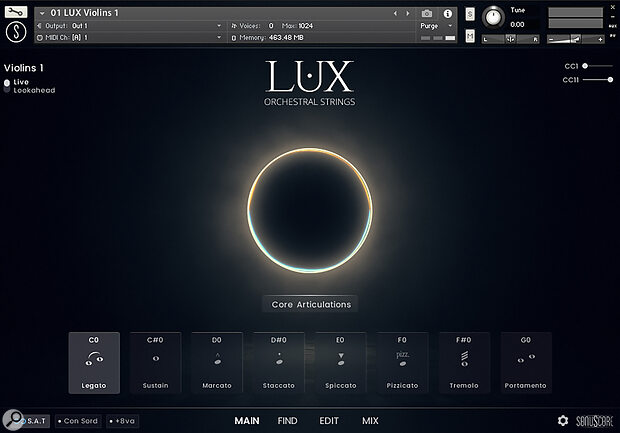Click the Tune knob

493,17
